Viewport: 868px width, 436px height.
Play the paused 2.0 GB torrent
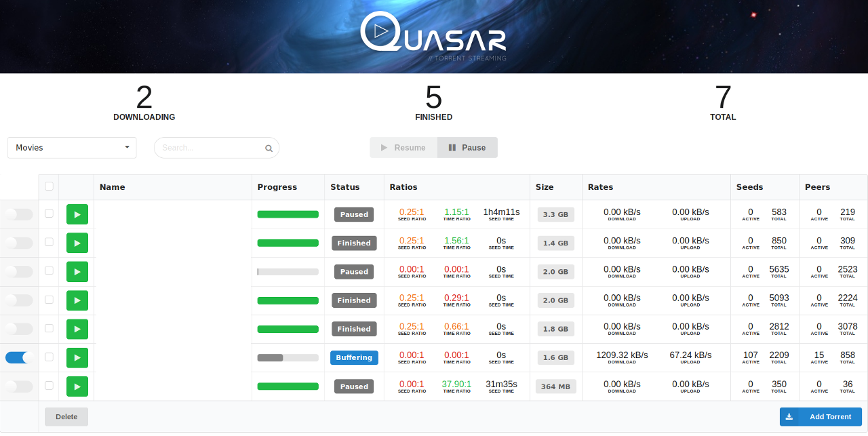77,271
